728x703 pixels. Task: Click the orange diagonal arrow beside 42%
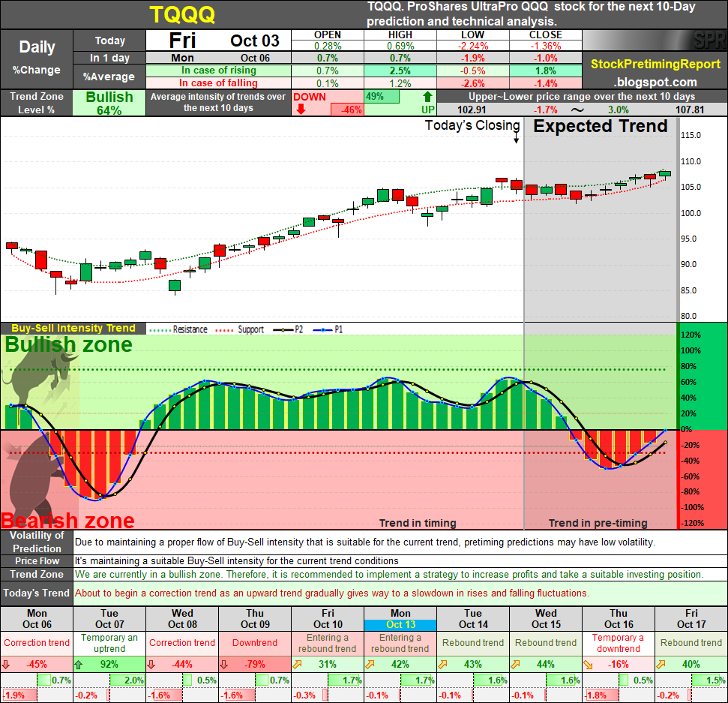pyautogui.click(x=370, y=665)
